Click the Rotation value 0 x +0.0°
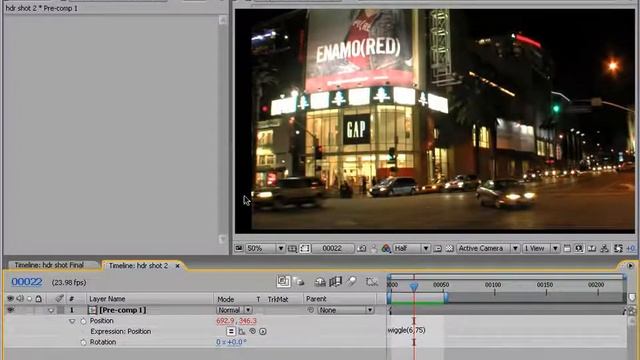Viewport: 640px width, 360px height. point(231,342)
